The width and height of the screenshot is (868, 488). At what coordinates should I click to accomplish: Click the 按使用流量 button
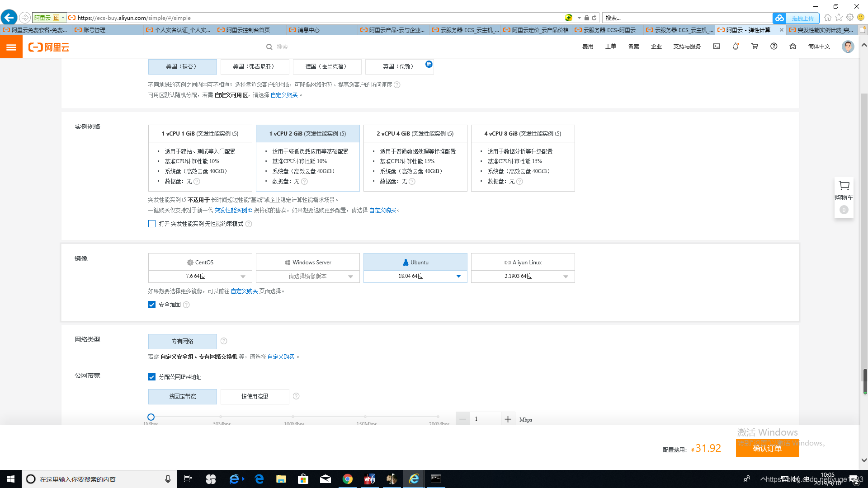[x=255, y=396]
